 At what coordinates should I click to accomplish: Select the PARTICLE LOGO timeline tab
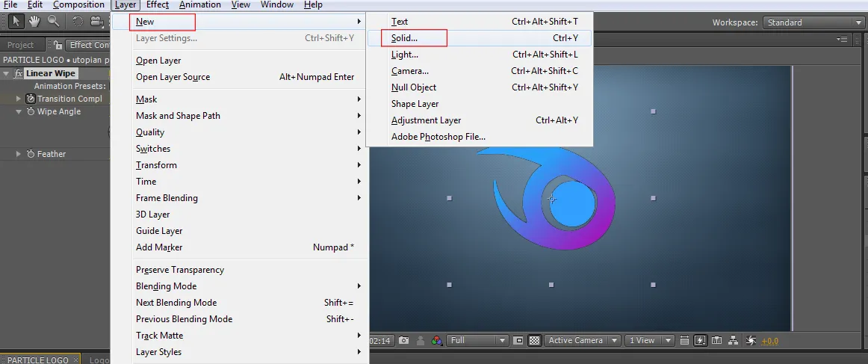click(x=37, y=360)
